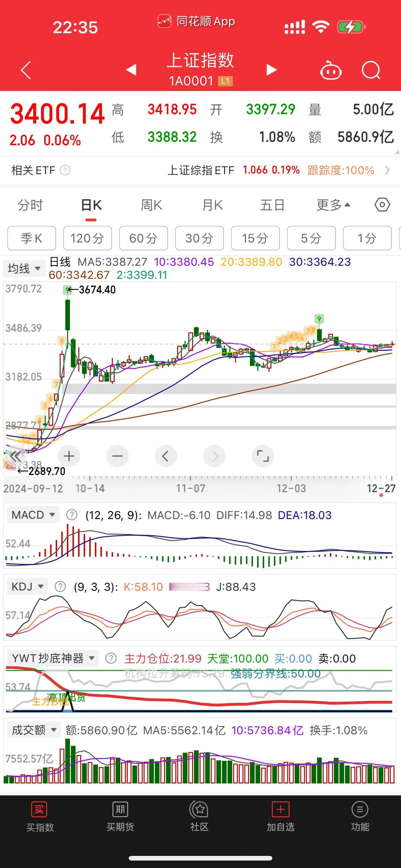The width and height of the screenshot is (401, 868).
Task: Pan chart left with arrow button
Action: click(x=166, y=456)
